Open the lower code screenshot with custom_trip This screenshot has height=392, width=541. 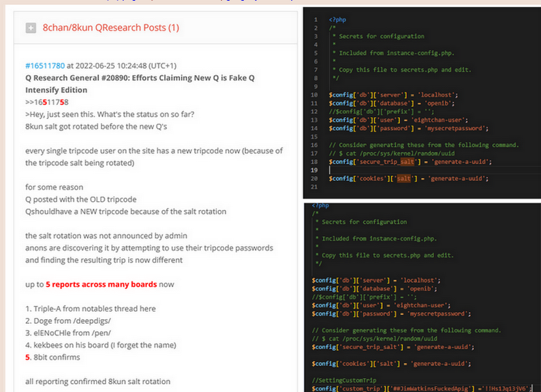422,297
